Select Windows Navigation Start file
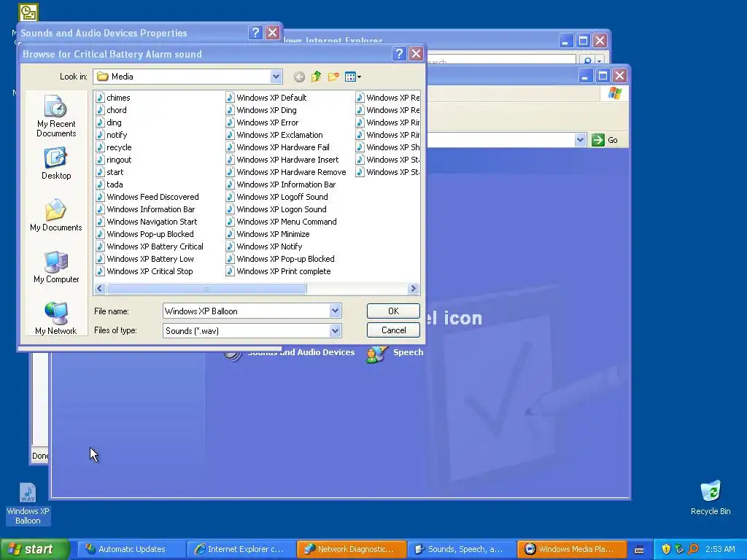The height and width of the screenshot is (560, 747). [x=146, y=222]
